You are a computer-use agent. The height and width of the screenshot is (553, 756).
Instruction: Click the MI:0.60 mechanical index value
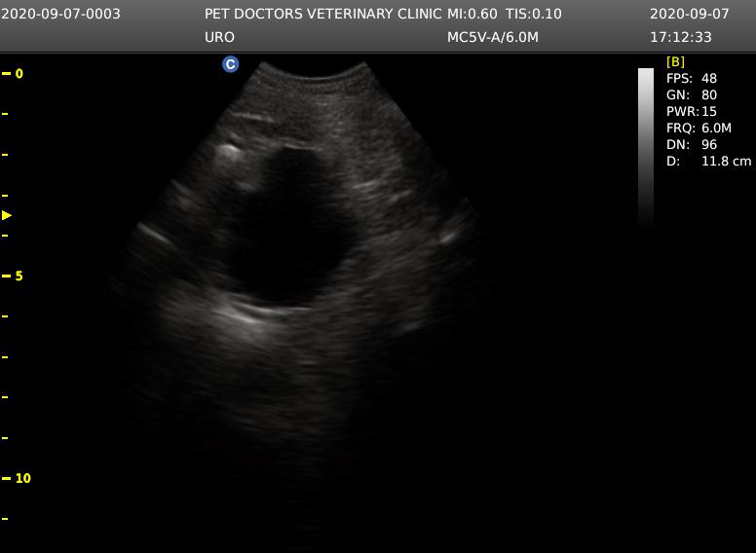472,14
